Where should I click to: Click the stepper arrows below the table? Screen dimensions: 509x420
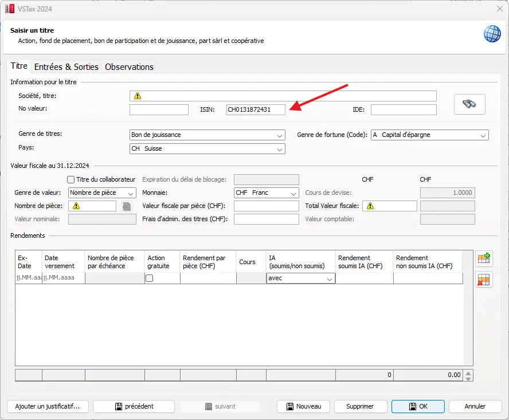pos(469,375)
